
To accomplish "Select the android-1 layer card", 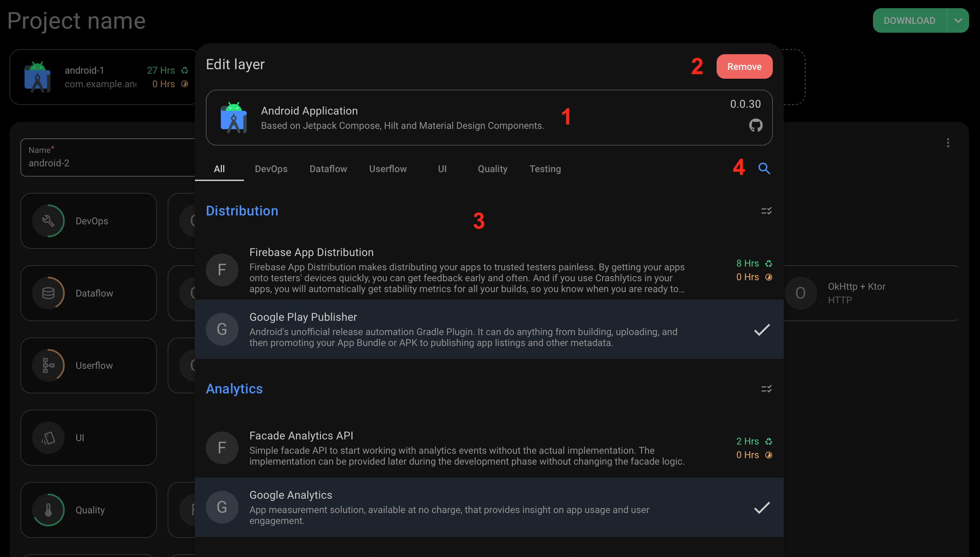I will [x=103, y=77].
